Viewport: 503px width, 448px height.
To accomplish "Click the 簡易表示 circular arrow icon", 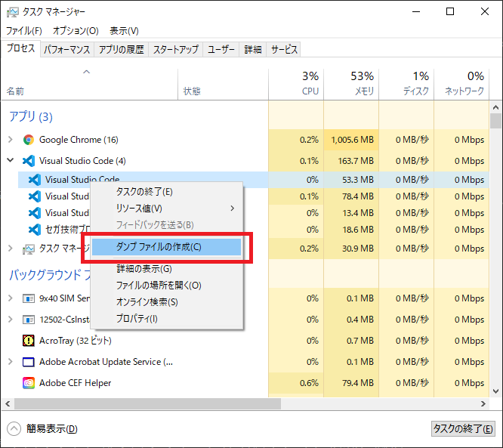I will (x=14, y=429).
